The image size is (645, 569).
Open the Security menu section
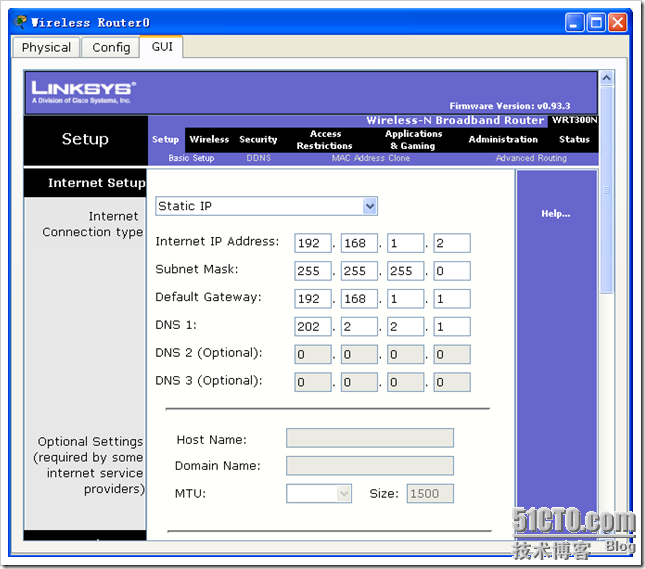point(258,139)
